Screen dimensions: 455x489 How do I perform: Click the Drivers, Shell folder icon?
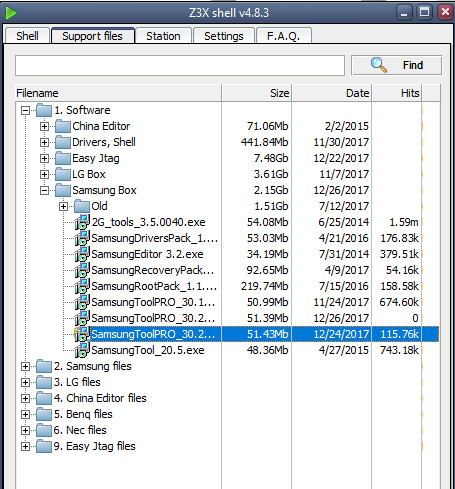pyautogui.click(x=63, y=142)
